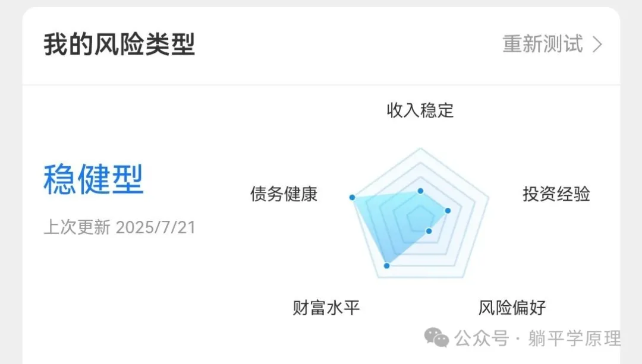Click the 上次更新 2025/7/21 date text

119,227
